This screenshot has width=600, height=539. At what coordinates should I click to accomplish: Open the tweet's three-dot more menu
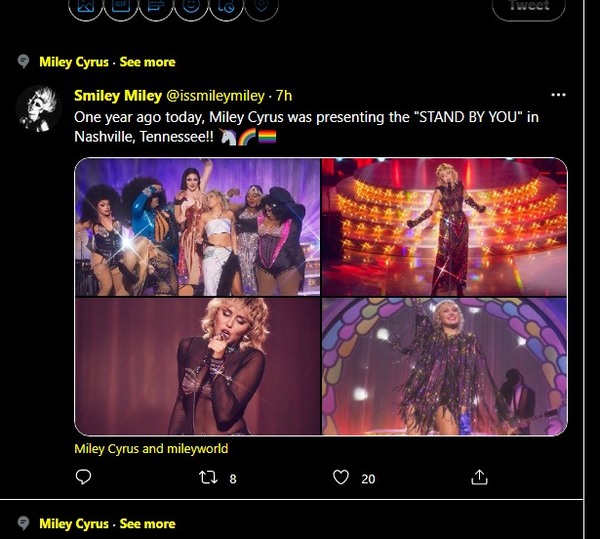point(558,95)
